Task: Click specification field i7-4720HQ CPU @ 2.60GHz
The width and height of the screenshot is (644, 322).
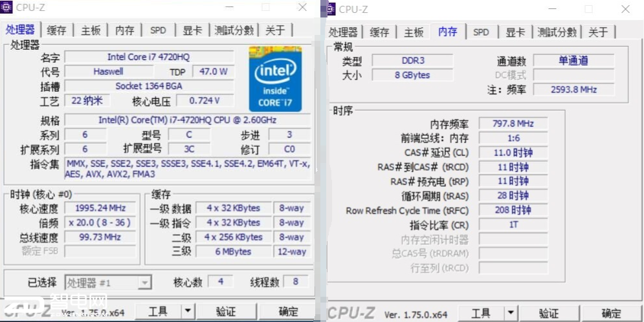Action: click(x=188, y=120)
